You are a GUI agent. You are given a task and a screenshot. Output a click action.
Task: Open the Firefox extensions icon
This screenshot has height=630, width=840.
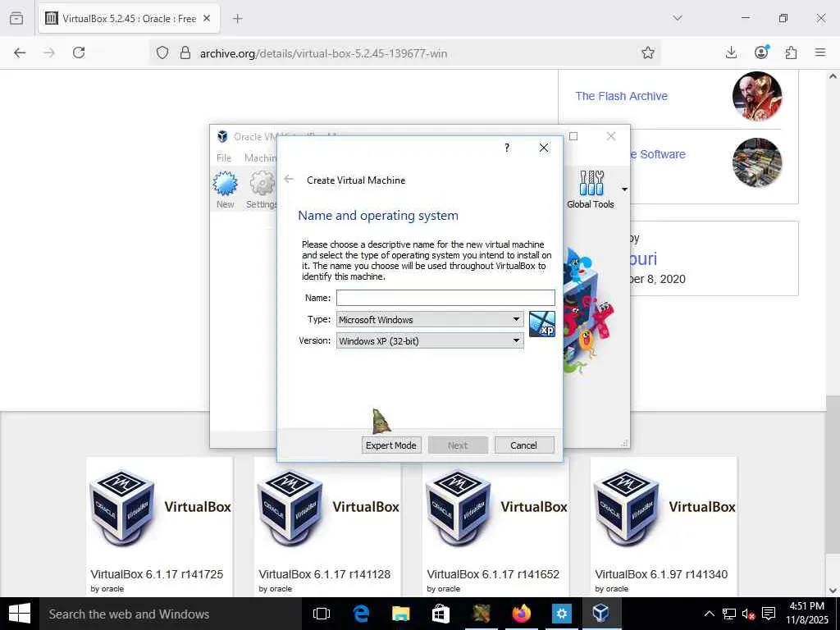(791, 52)
